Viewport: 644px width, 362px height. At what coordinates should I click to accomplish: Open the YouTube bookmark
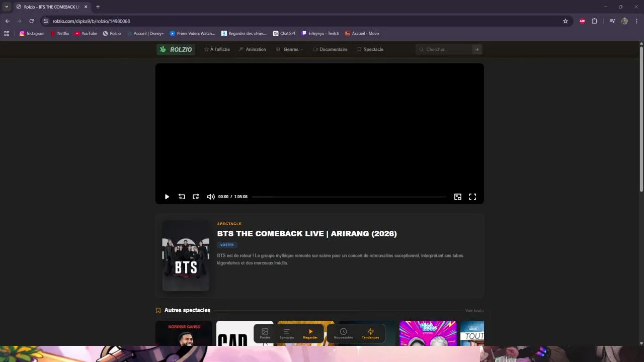coord(86,34)
